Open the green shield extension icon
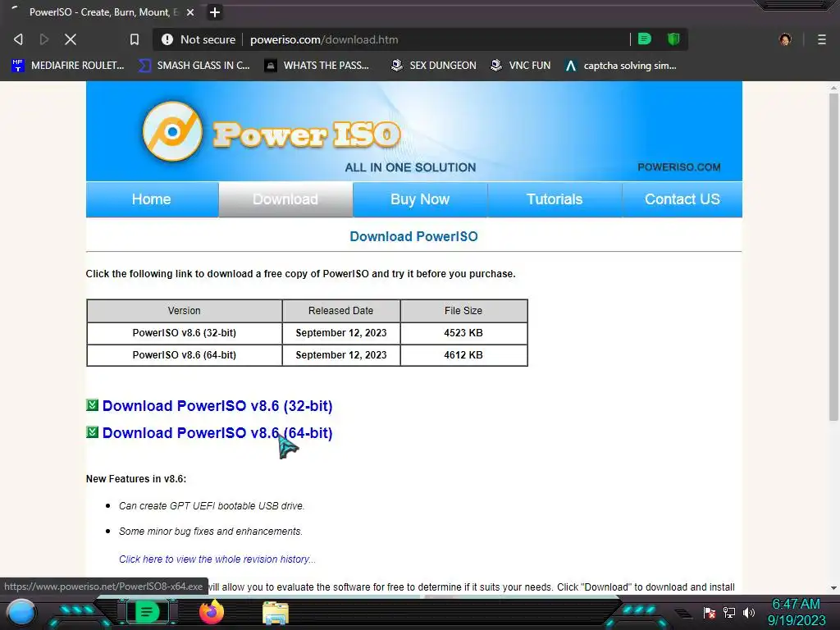The image size is (840, 630). tap(673, 39)
